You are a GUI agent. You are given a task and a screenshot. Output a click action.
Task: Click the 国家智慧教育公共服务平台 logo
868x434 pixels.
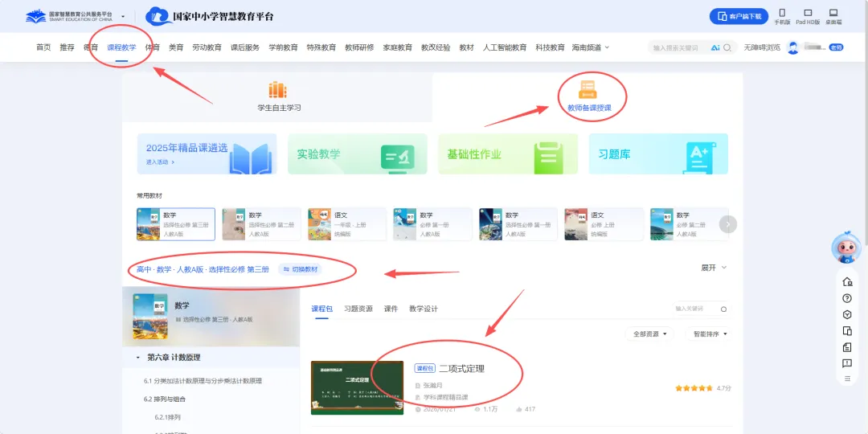69,15
